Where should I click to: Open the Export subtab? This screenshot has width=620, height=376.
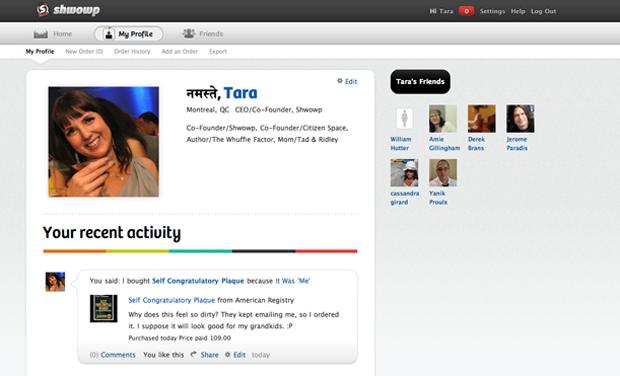tap(218, 51)
